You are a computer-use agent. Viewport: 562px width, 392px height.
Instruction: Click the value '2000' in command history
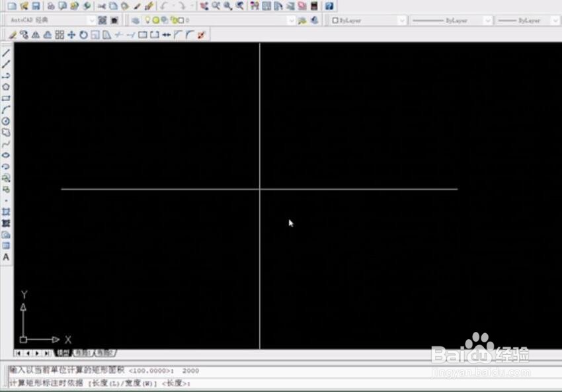[x=190, y=370]
